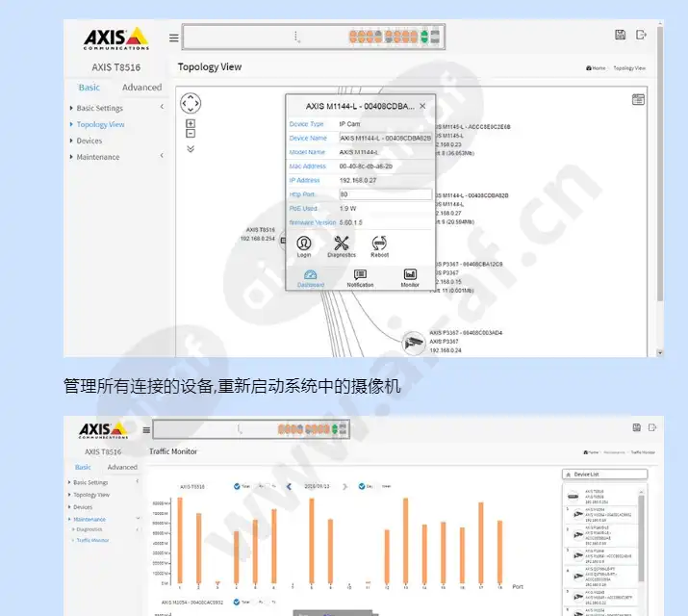Screen dimensions: 688x616
Task: Click the hamburger menu in Traffic Monitor header
Action: [146, 430]
